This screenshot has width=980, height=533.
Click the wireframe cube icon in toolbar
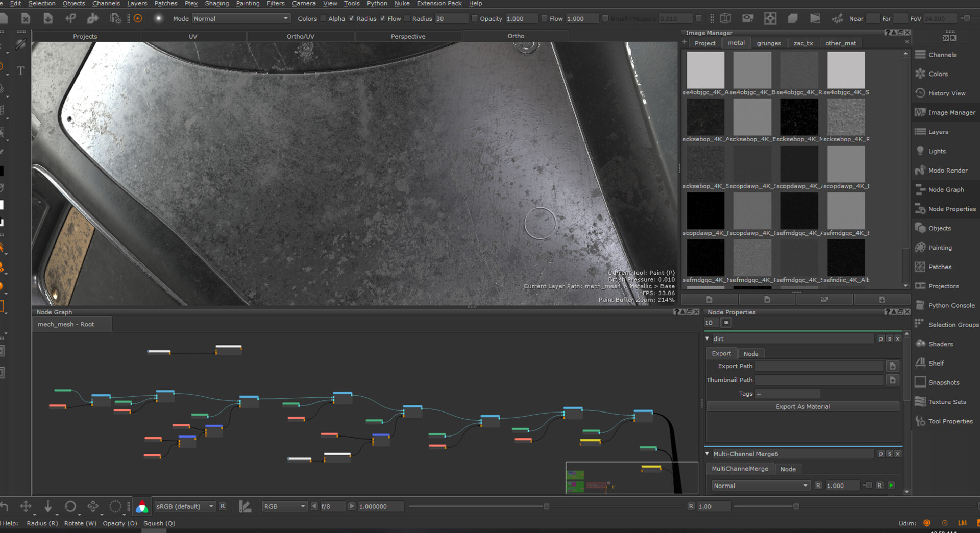click(x=725, y=18)
